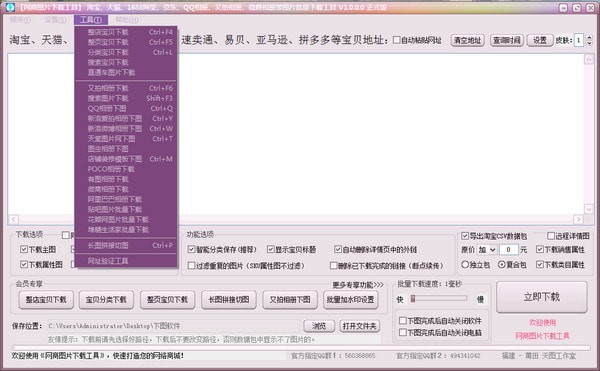600x371 pixels.
Task: Select 花瓣网图片批量下载 menu entry
Action: (x=126, y=220)
